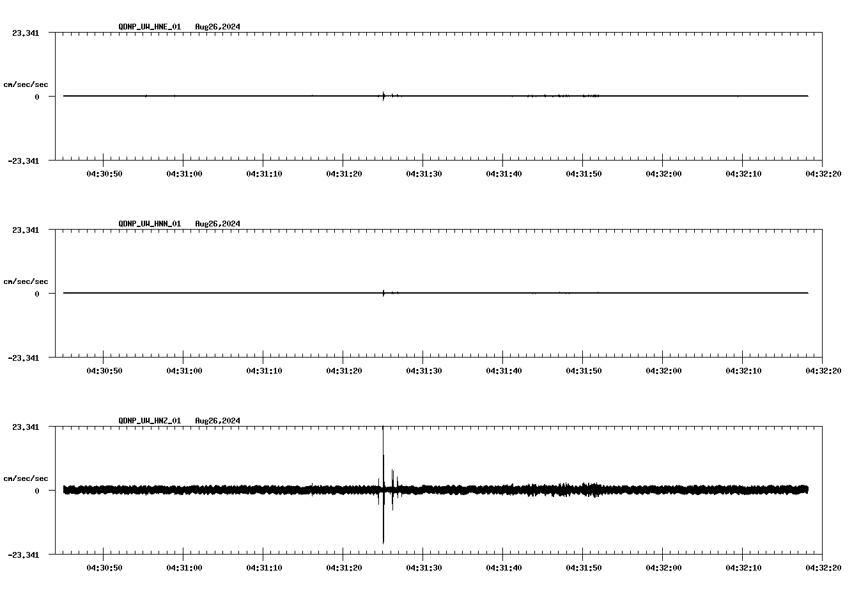
Task: Click the 04:32:00 time label under HNN plot
Action: tap(663, 371)
